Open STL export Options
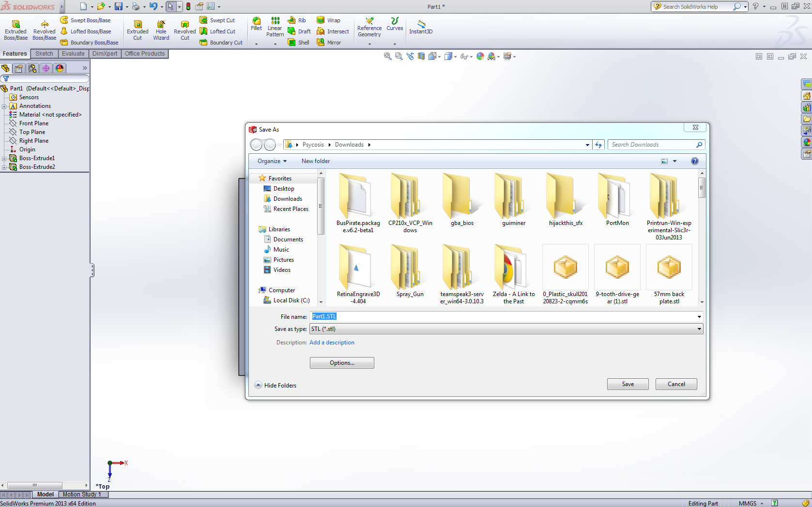812x507 pixels. pyautogui.click(x=342, y=363)
